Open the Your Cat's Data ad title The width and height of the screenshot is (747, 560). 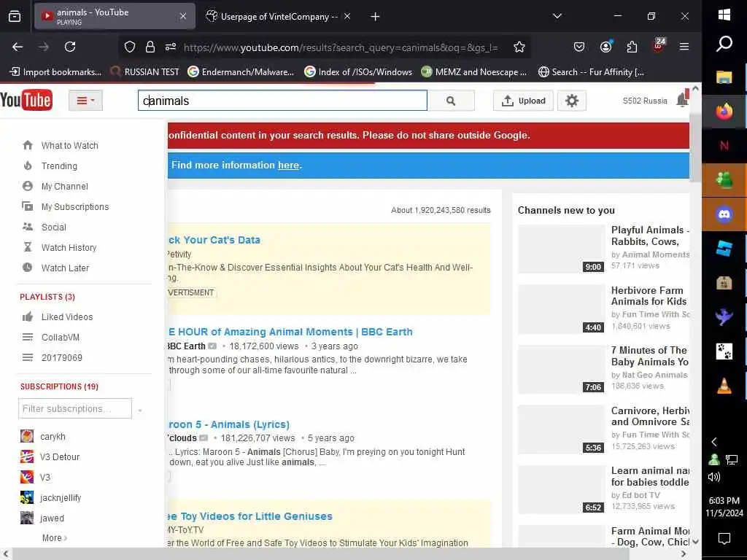tap(214, 240)
